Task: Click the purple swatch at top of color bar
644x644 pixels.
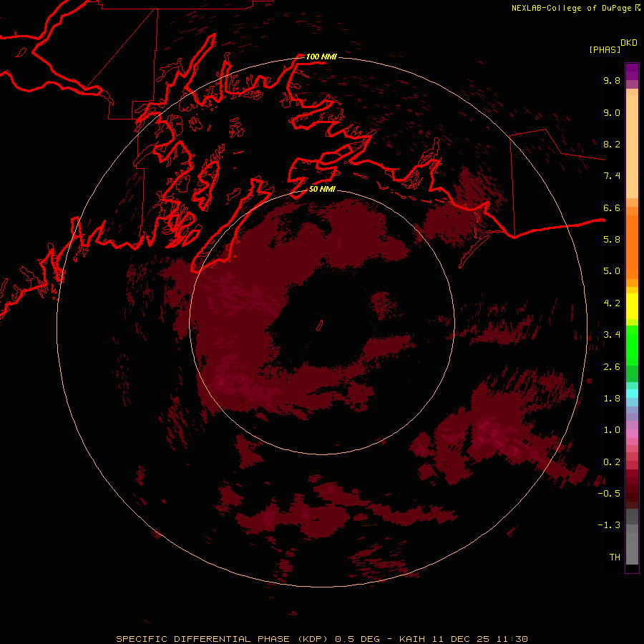Action: pos(632,72)
